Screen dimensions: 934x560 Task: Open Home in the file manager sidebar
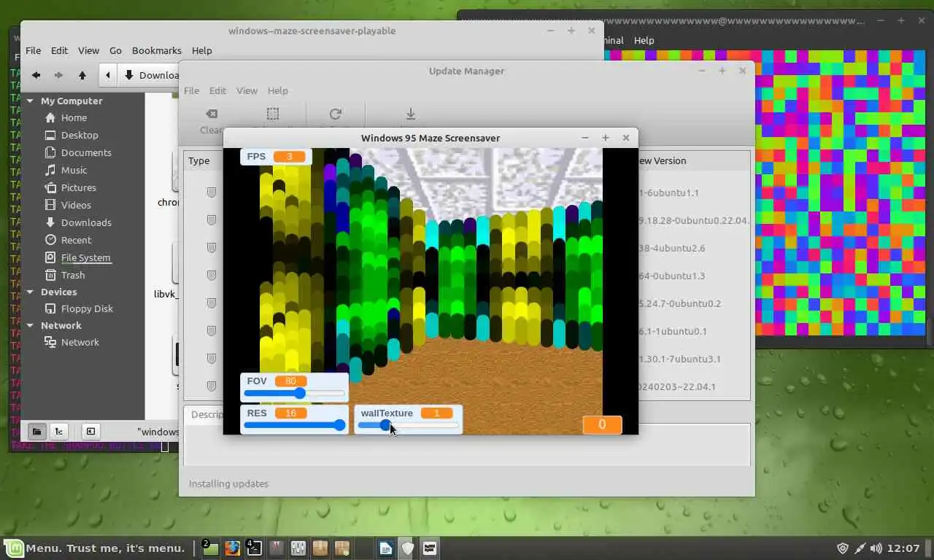[x=74, y=117]
